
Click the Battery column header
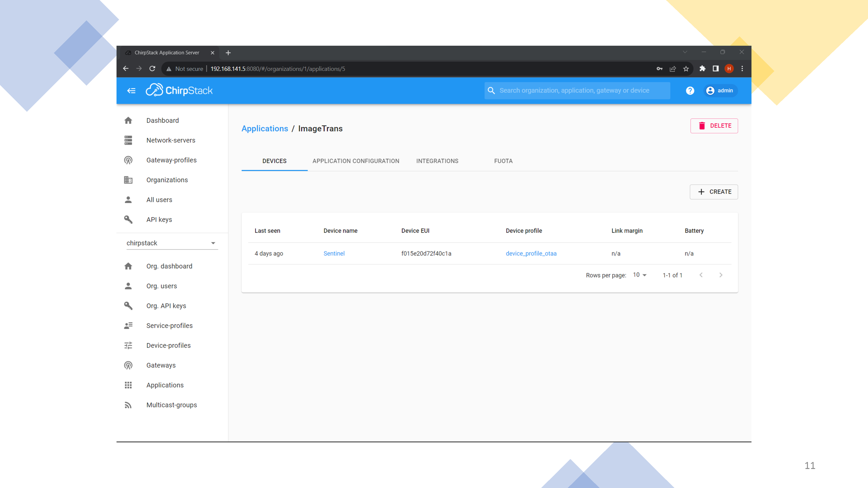[694, 231]
